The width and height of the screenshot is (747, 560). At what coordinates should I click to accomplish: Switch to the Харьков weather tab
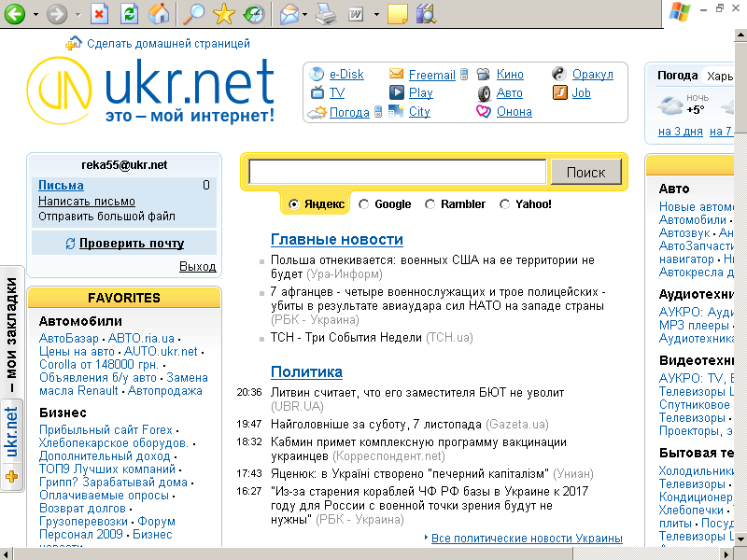click(x=719, y=77)
